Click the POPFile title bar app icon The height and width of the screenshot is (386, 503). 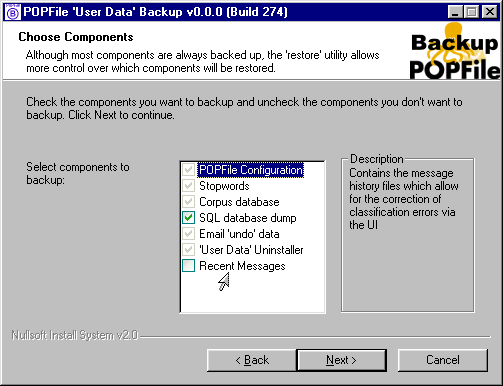13,12
